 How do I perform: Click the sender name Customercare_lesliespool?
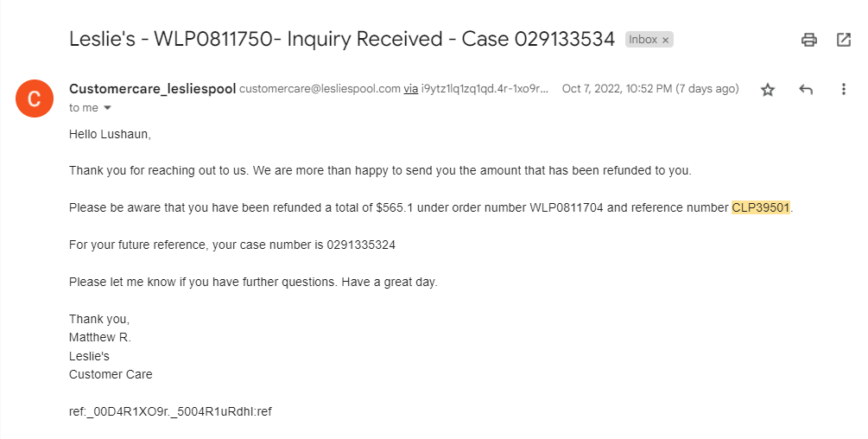point(153,88)
